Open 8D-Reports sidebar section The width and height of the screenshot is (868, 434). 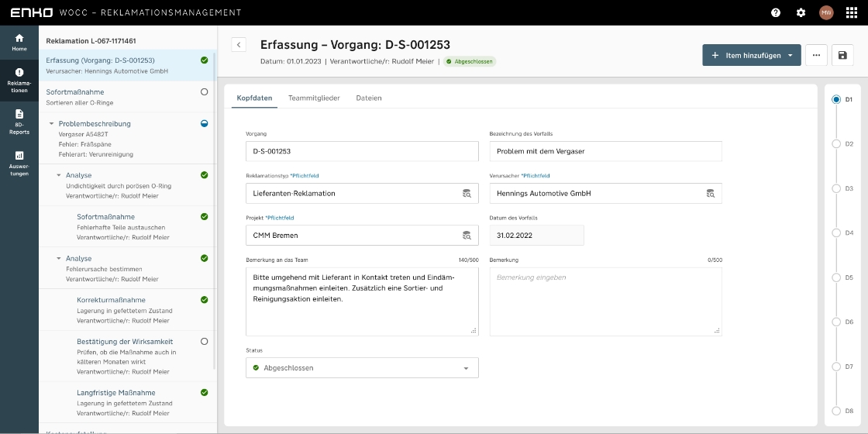[19, 122]
